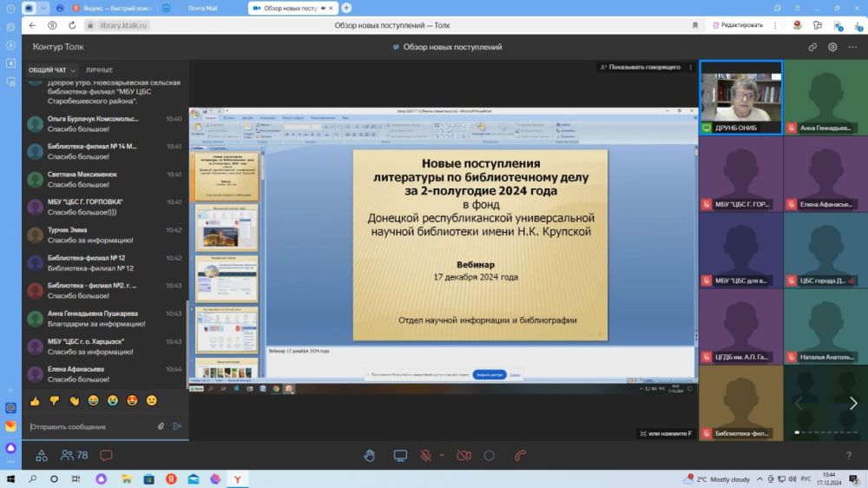Go to next page of participant tiles
The image size is (868, 488).
click(853, 403)
